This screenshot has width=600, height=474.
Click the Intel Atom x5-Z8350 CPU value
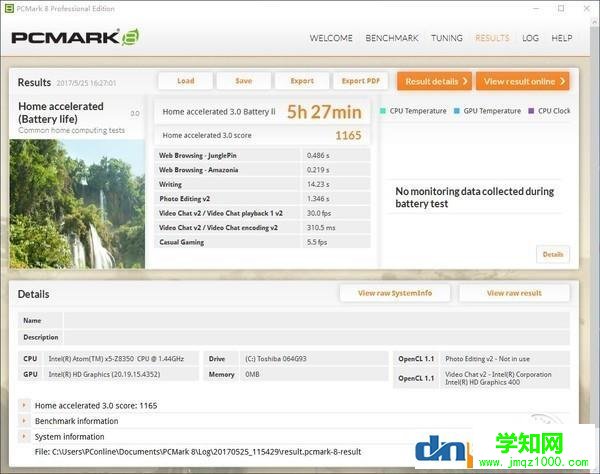tap(116, 359)
